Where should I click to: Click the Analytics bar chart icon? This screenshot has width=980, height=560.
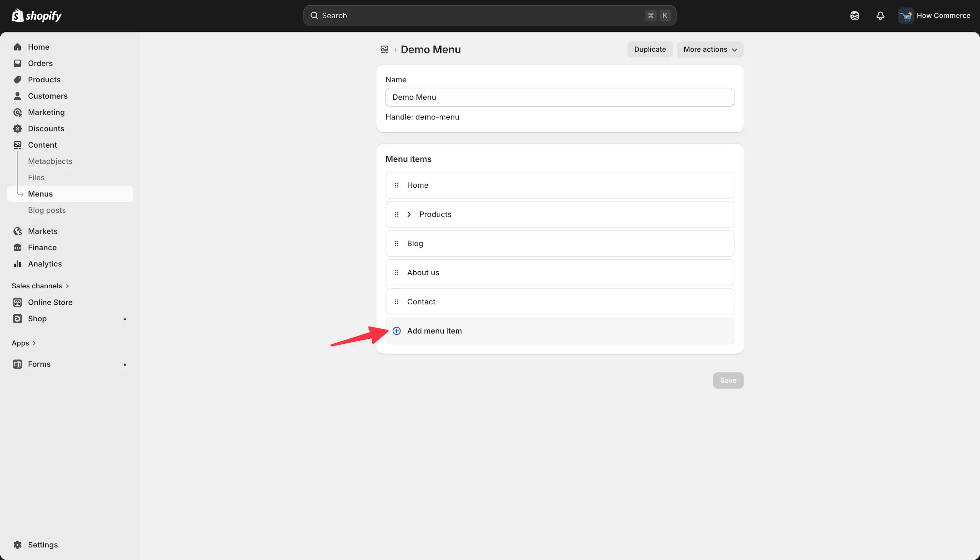click(17, 264)
